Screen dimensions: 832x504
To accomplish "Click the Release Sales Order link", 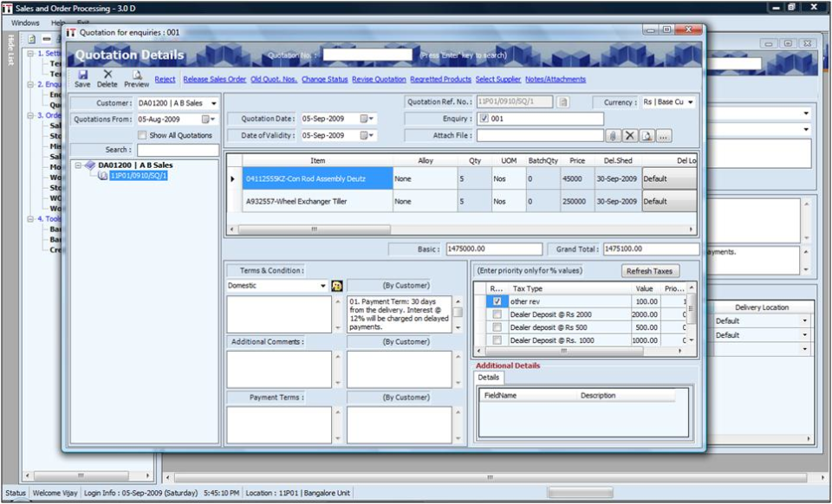I will [x=216, y=78].
